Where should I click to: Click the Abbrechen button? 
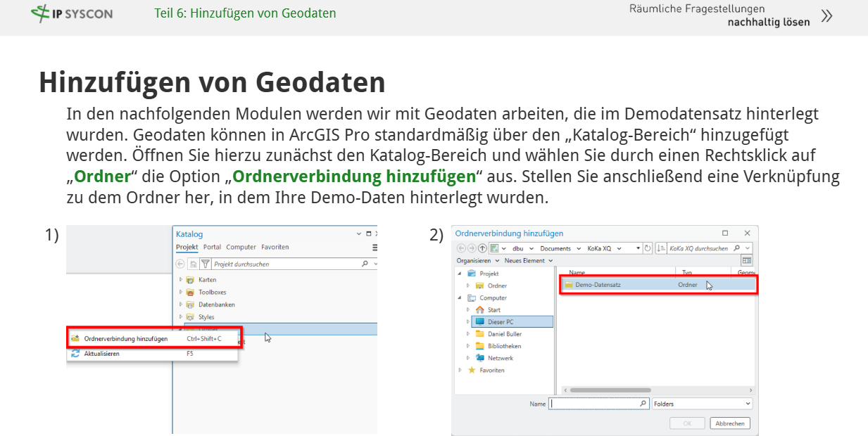(x=730, y=423)
